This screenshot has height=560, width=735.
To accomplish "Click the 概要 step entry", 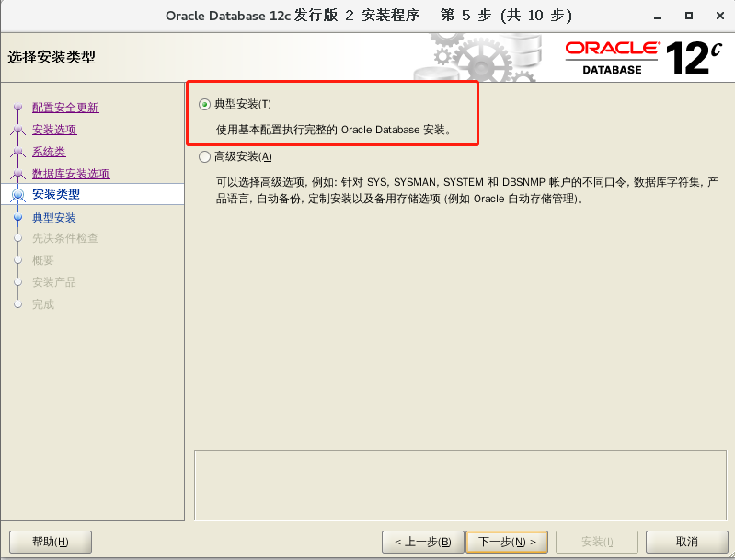I will [x=43, y=260].
